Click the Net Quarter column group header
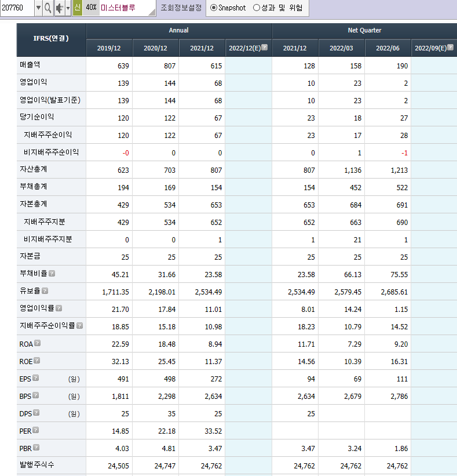The height and width of the screenshot is (476, 457). pos(364,30)
